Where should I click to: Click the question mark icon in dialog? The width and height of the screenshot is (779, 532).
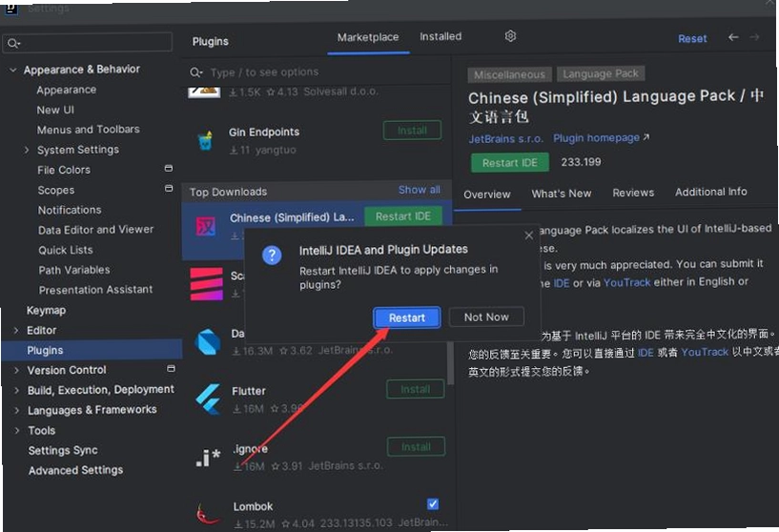(x=272, y=256)
